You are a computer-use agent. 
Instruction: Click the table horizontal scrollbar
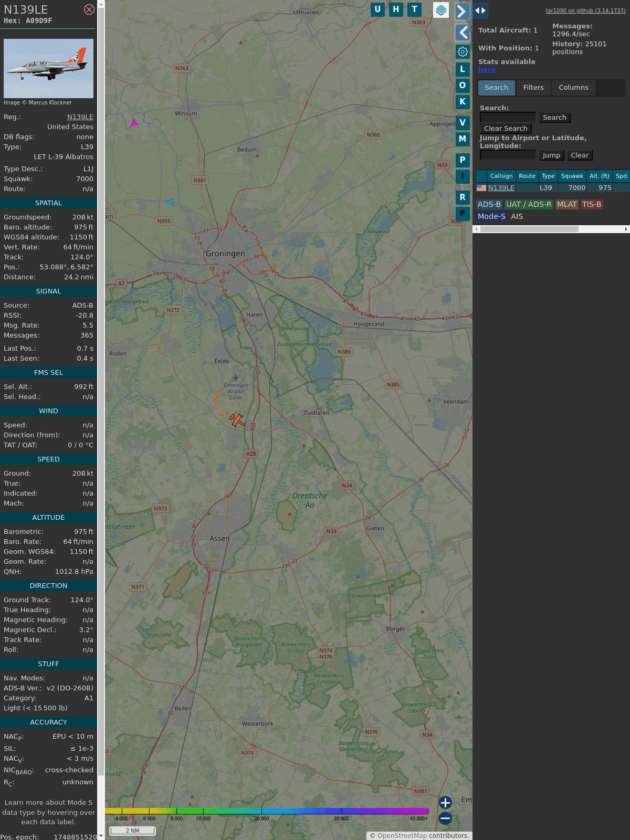click(529, 229)
